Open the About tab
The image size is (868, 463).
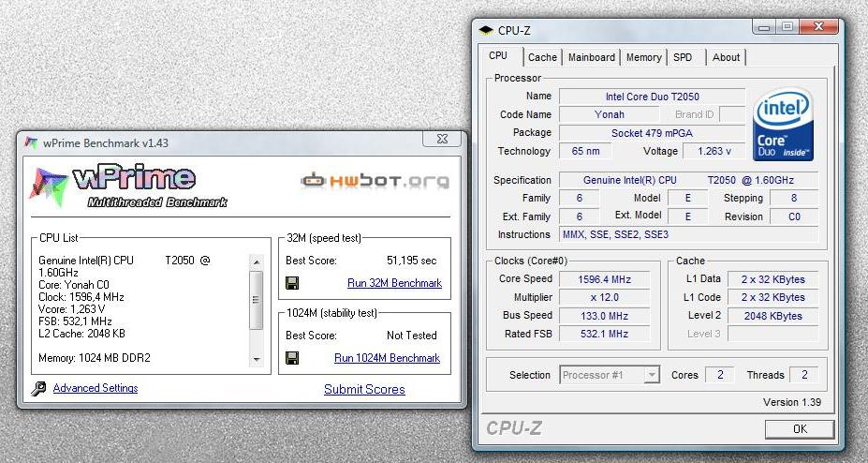point(726,57)
